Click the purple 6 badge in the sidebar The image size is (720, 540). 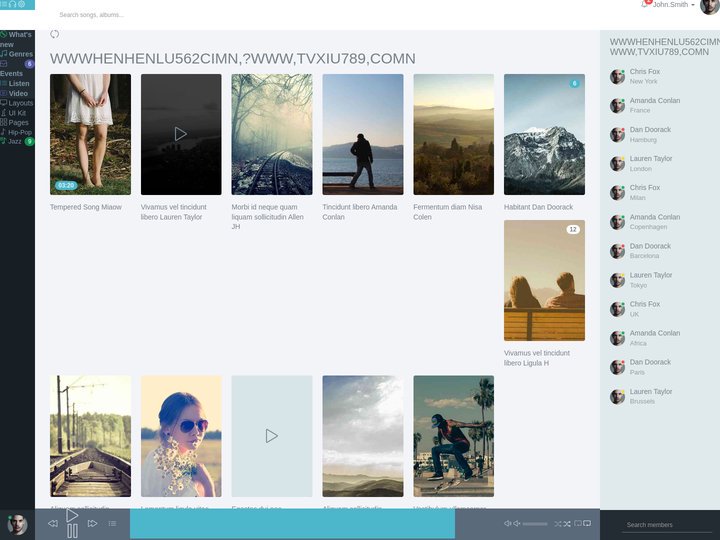(x=29, y=64)
